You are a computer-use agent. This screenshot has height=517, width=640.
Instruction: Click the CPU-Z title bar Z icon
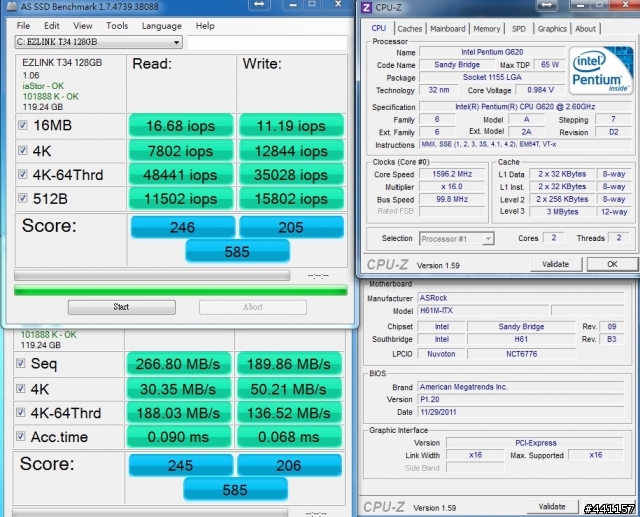366,7
